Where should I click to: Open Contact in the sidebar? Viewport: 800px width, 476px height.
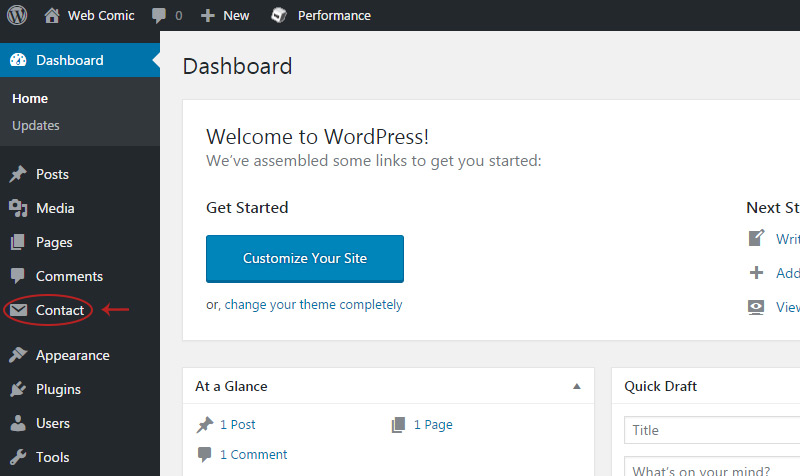60,310
